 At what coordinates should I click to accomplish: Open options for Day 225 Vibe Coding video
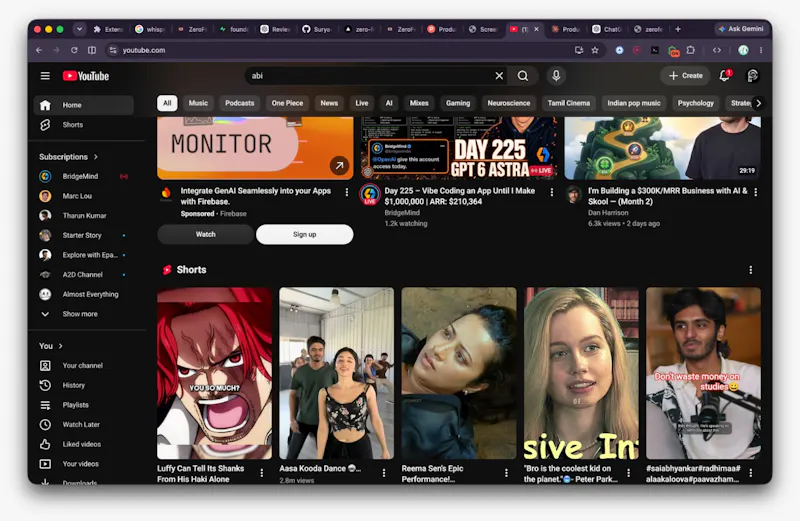552,192
